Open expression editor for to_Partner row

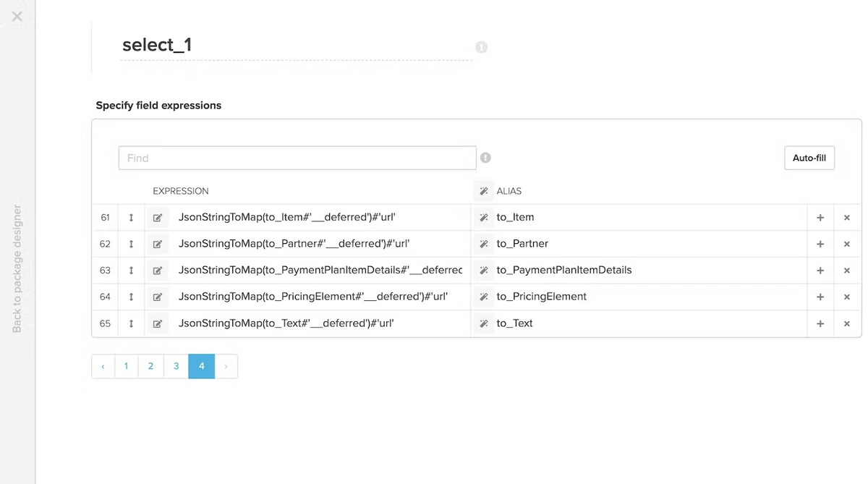[x=158, y=245]
